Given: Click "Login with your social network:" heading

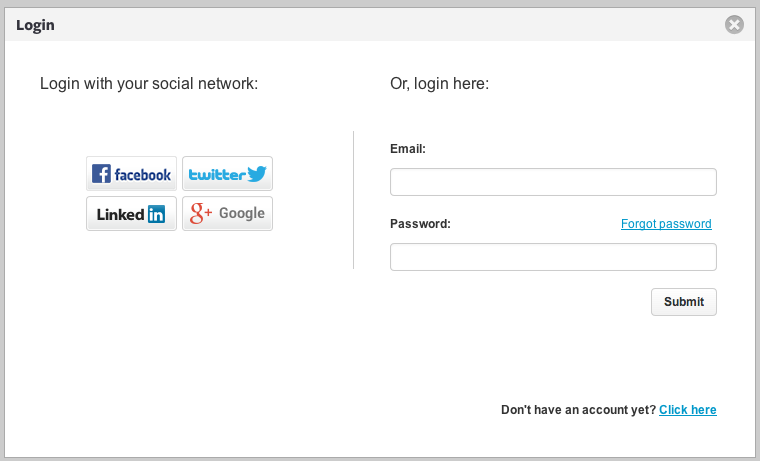Looking at the screenshot, I should pyautogui.click(x=149, y=83).
